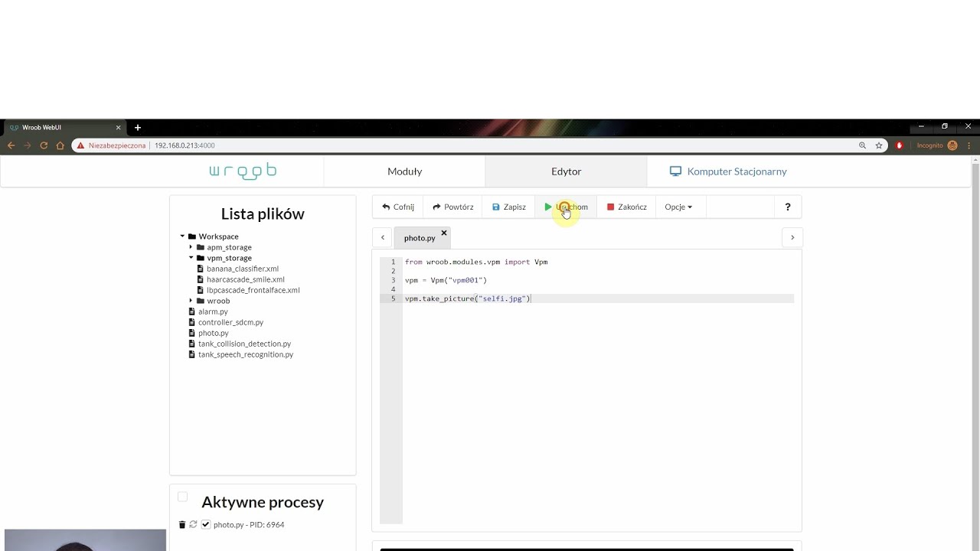The width and height of the screenshot is (980, 551).
Task: Click Niezabezpieczona security warning
Action: 111,145
